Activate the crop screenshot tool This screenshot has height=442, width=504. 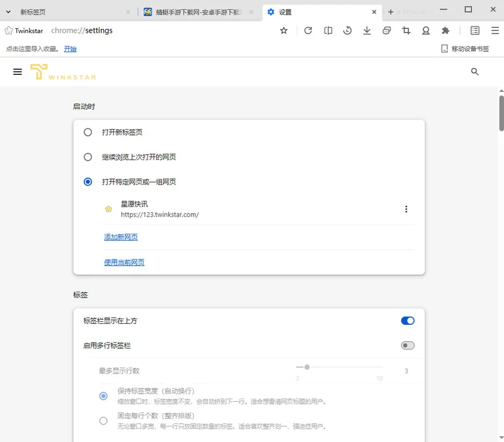(x=406, y=30)
